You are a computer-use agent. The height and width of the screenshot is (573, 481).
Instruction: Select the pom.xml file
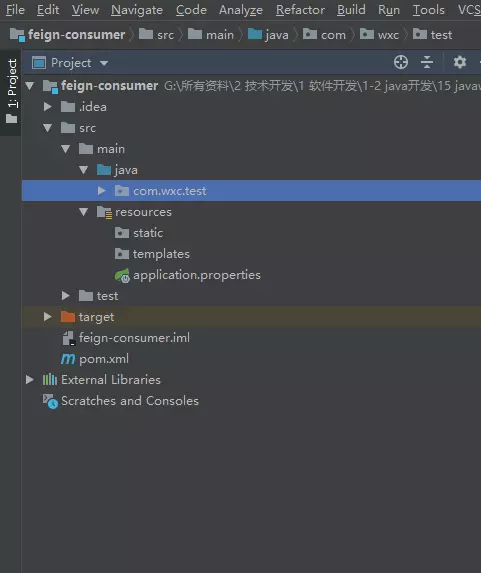(104, 359)
